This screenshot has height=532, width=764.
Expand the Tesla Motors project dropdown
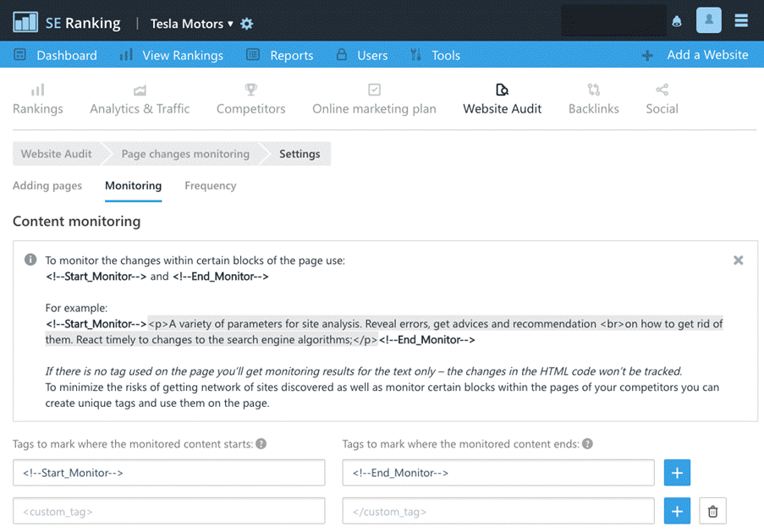(x=192, y=24)
